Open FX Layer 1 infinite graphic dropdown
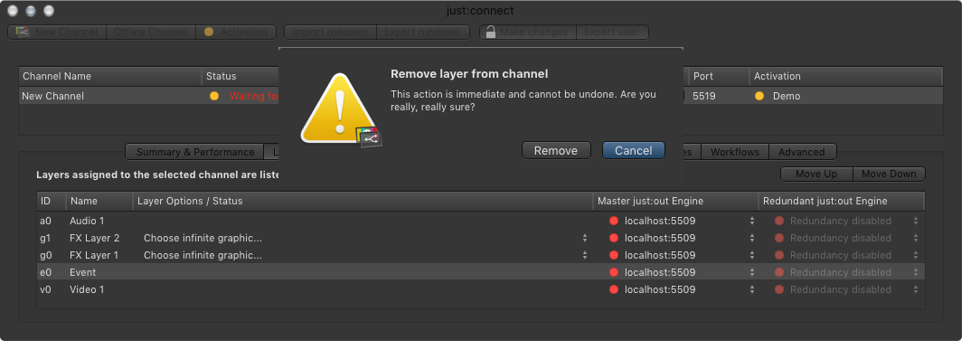The image size is (980, 359). [585, 255]
